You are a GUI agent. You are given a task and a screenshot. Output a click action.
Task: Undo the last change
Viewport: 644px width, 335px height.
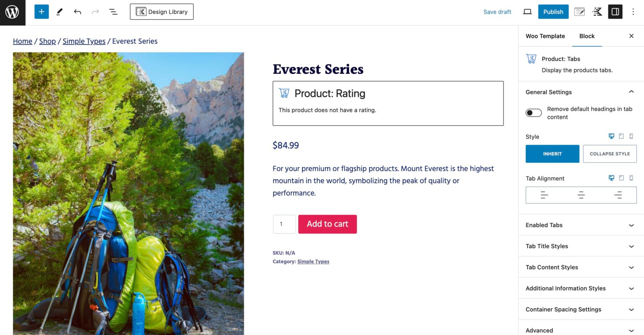click(78, 12)
